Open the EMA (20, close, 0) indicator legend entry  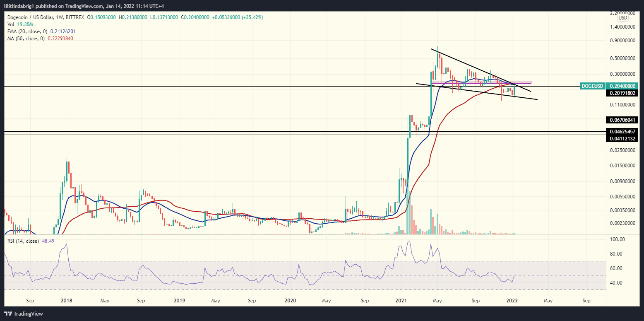(x=26, y=31)
